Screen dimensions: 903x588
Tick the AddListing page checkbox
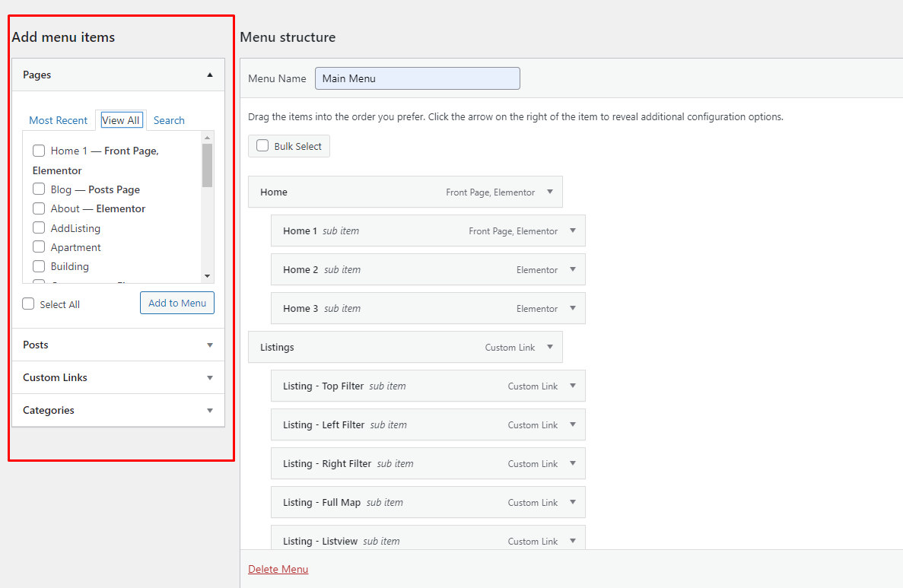pyautogui.click(x=39, y=228)
